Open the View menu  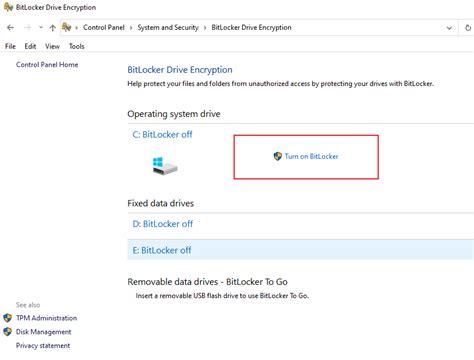tap(52, 46)
